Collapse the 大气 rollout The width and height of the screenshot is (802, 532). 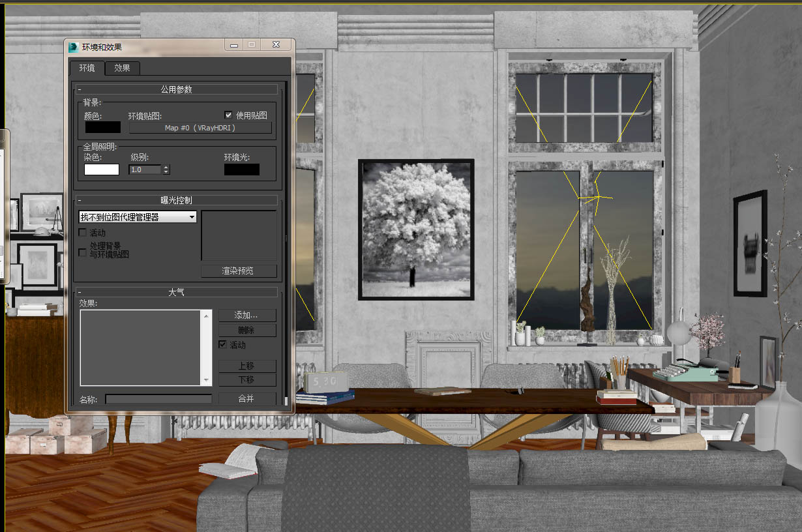tap(177, 292)
